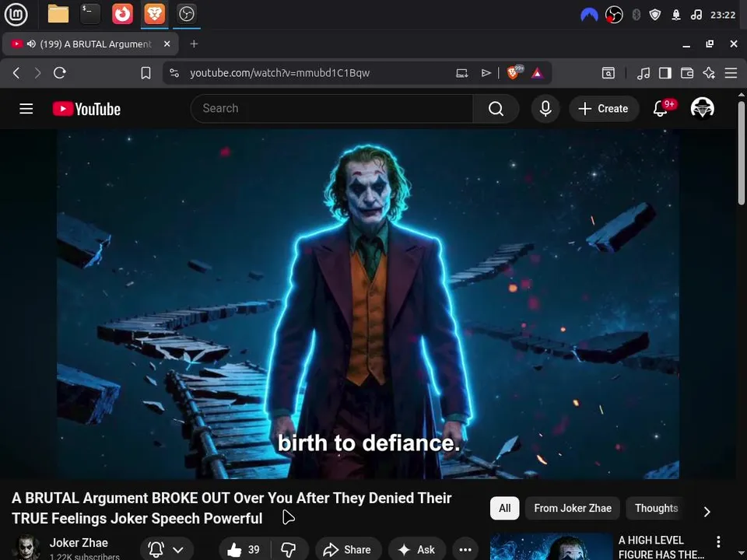Reload the current page
Screen dimensions: 747x560
(x=60, y=73)
